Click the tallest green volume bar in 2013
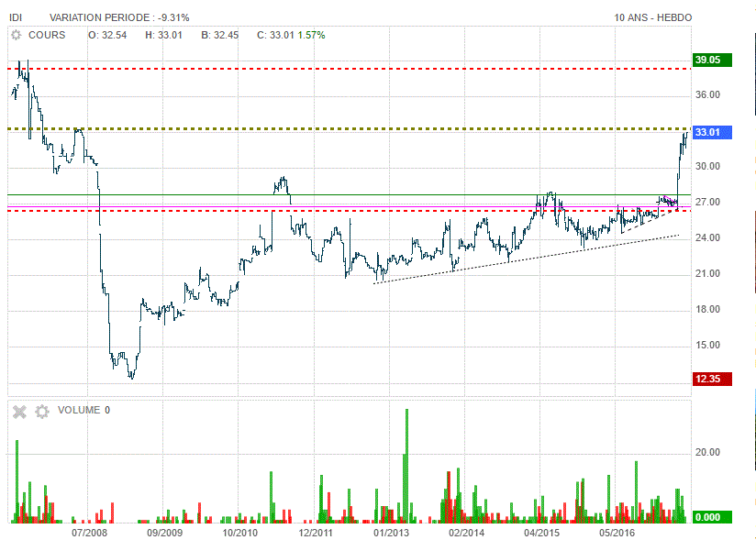756x551 pixels. pyautogui.click(x=406, y=466)
